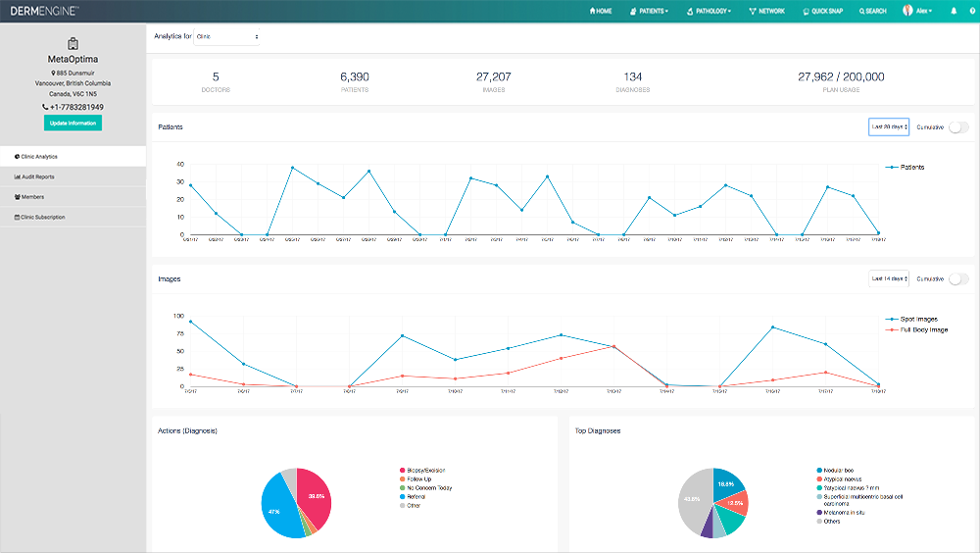Open Quick Snap from top navigation
Image resolution: width=980 pixels, height=553 pixels.
pyautogui.click(x=823, y=11)
